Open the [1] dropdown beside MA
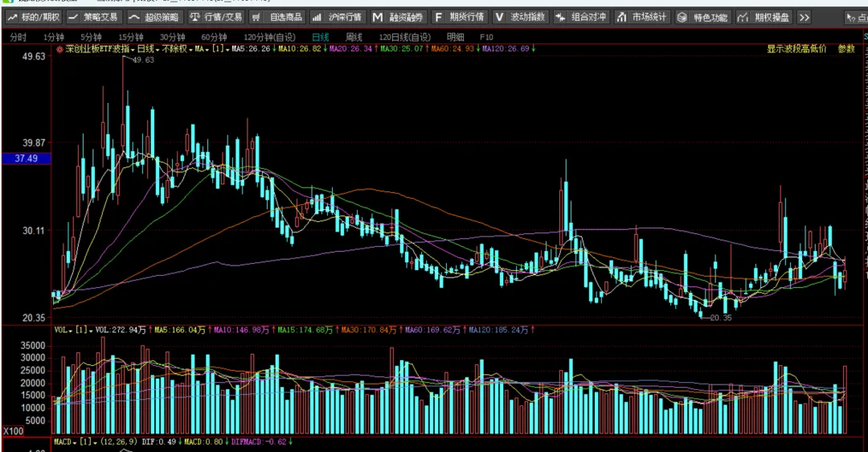The width and height of the screenshot is (868, 452). 221,49
